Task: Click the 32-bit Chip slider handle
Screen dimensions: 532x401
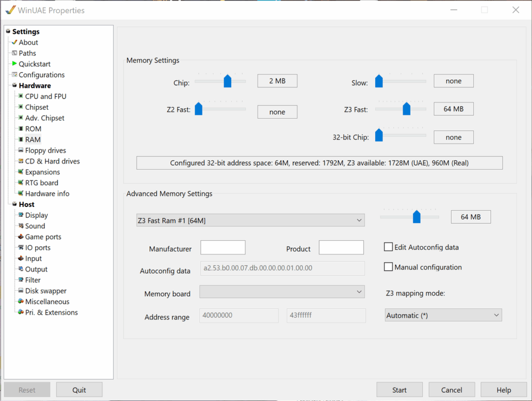Action: pos(379,135)
